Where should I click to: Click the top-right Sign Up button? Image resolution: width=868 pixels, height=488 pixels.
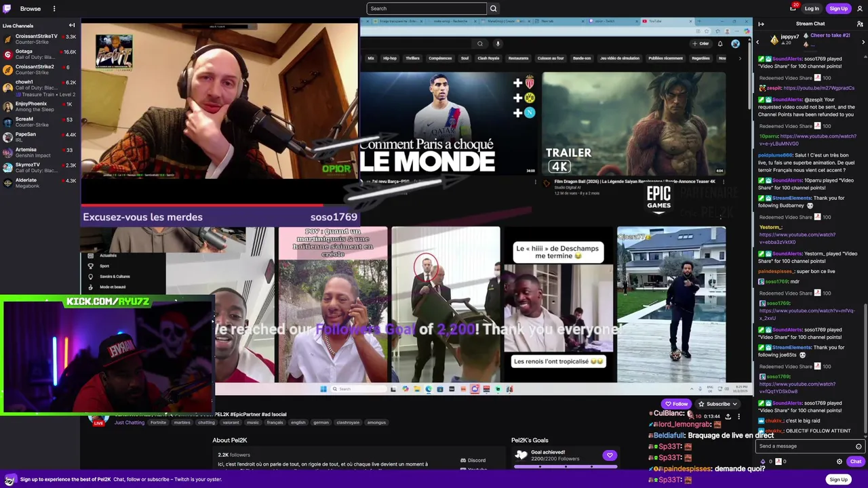point(838,9)
